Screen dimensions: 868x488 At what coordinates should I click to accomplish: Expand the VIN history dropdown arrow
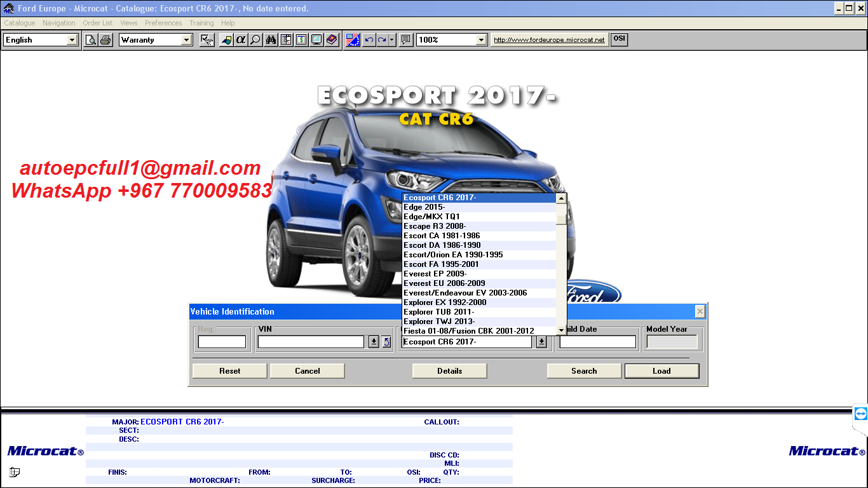[x=374, y=342]
